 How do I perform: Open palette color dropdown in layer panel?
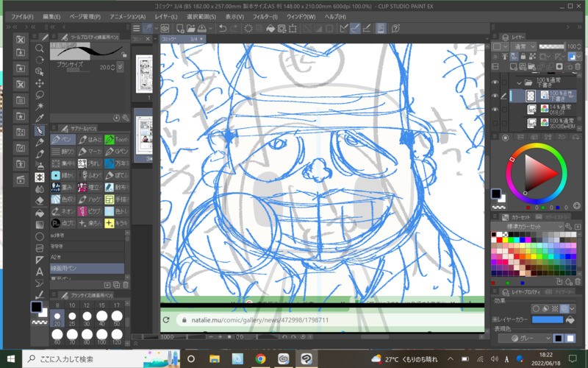point(501,46)
